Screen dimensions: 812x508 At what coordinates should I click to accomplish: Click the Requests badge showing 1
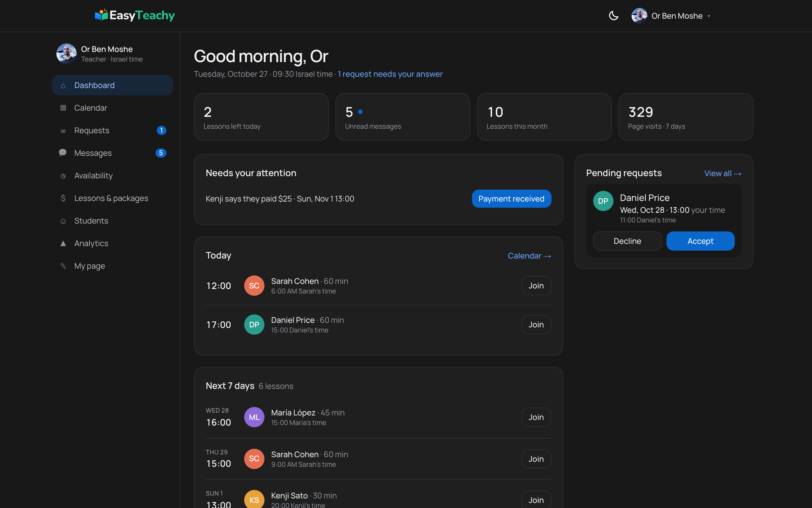(x=161, y=130)
